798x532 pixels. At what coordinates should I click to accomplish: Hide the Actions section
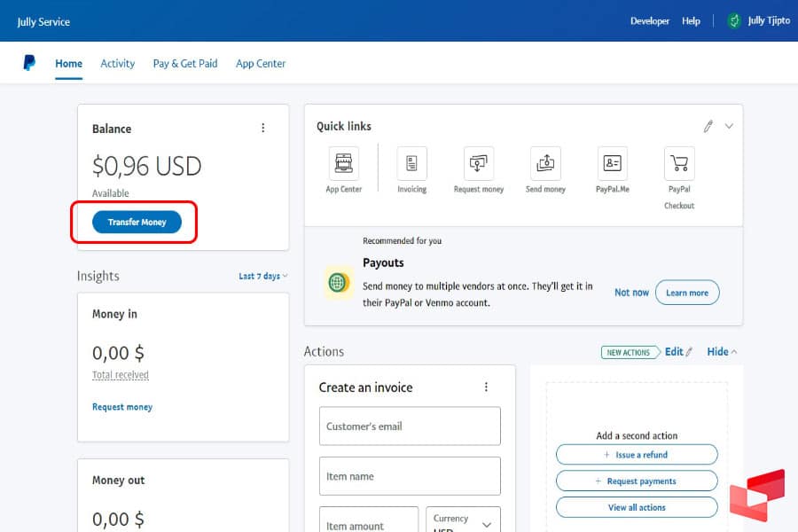(722, 352)
